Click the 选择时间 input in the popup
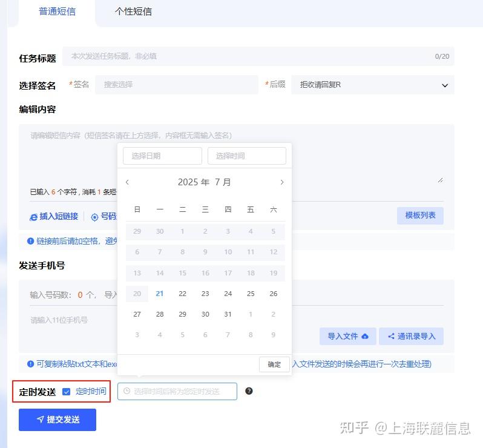Viewport: 483px width, 448px height. [247, 156]
